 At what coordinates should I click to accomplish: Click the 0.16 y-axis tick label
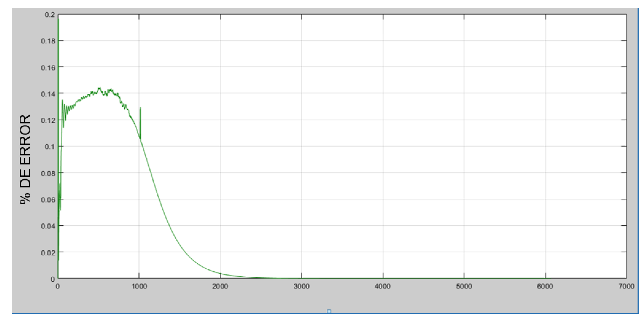48,68
